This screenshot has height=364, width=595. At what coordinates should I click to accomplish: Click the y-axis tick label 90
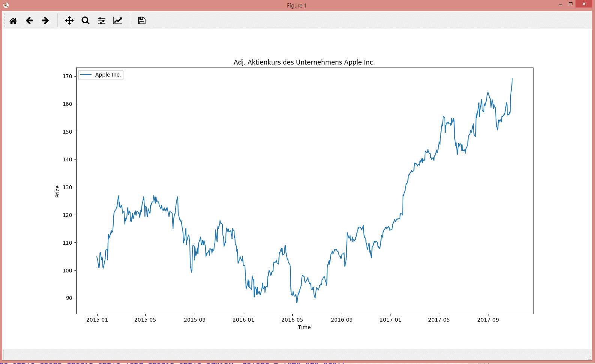tap(69, 298)
